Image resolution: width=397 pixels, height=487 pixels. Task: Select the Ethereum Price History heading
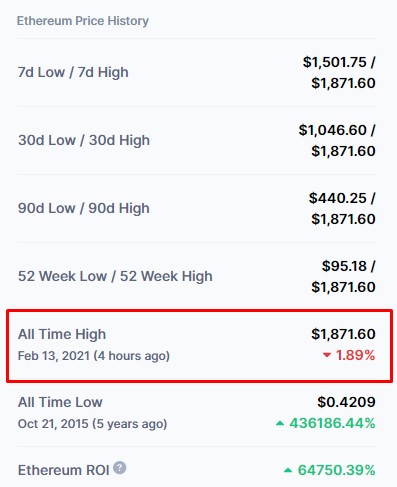tap(83, 21)
